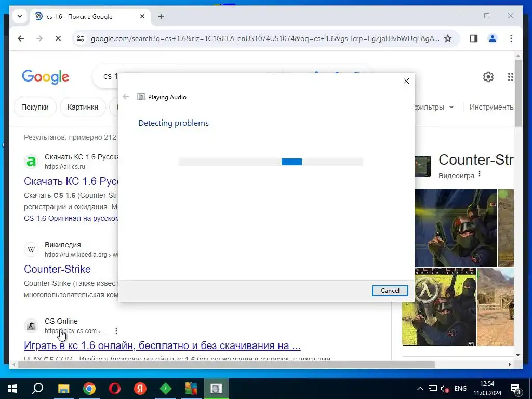Open the Windows Start menu
Screen dimensions: 532x399
pos(12,389)
